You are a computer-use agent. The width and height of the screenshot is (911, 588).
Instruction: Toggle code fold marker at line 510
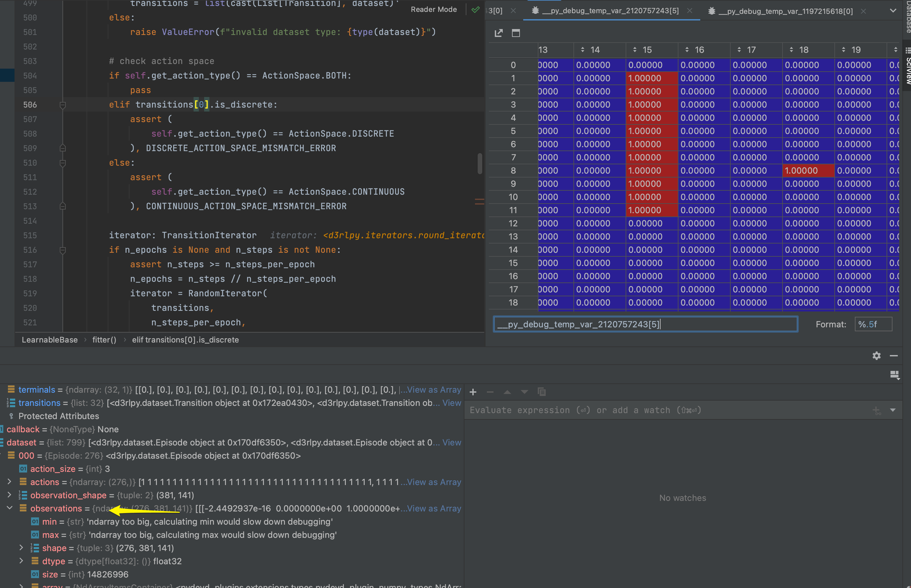coord(63,163)
